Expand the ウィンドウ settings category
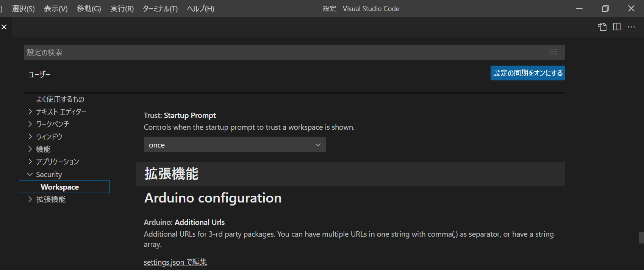 49,137
